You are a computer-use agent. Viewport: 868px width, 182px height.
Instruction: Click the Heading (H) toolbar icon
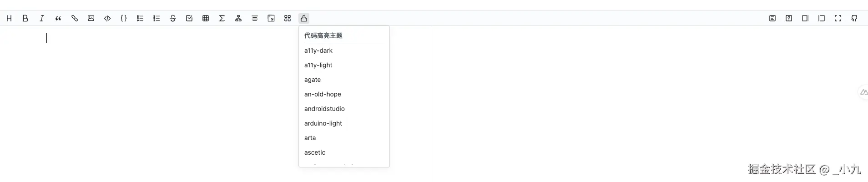click(x=9, y=18)
